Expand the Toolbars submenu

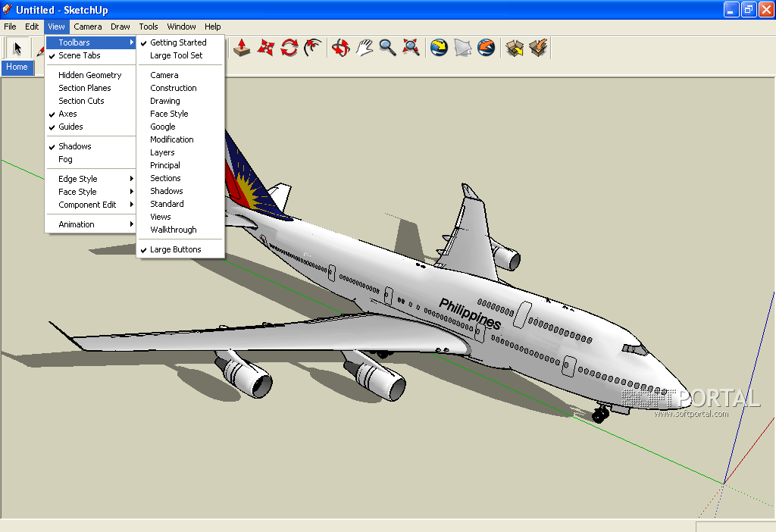[x=91, y=42]
